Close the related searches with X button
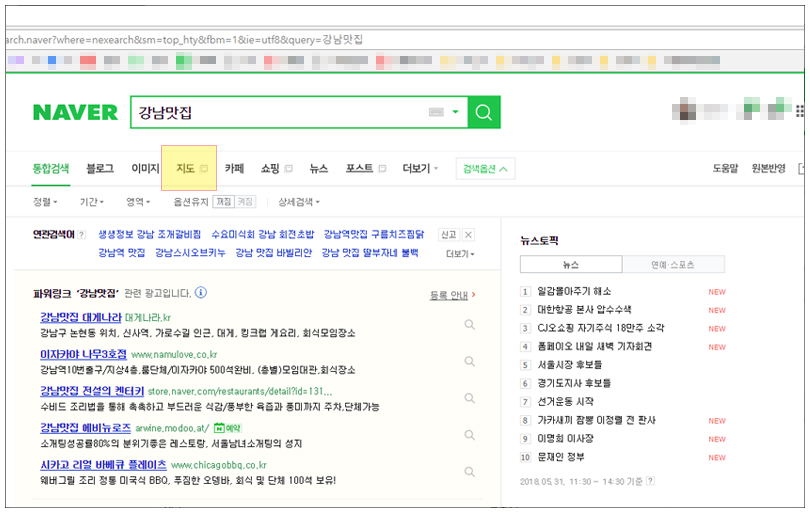 coord(468,235)
